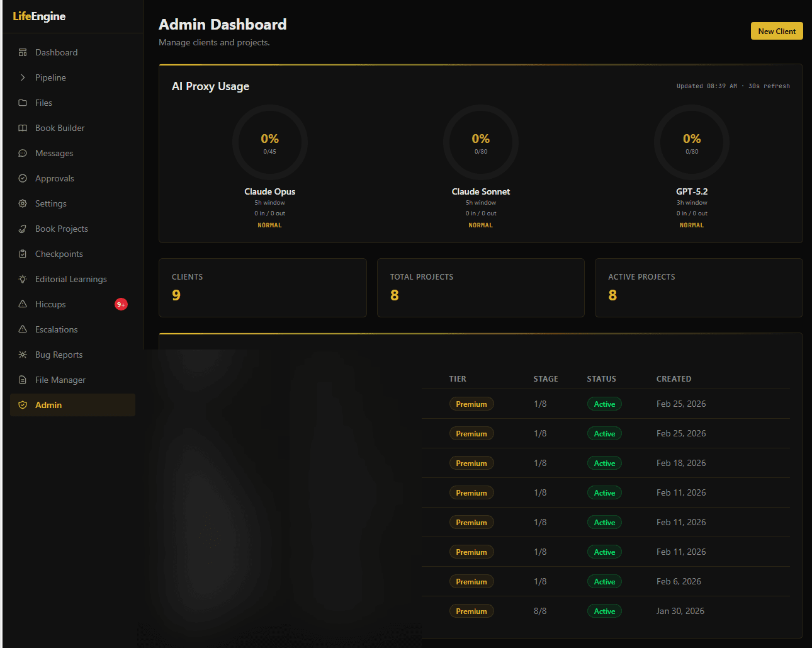Image resolution: width=812 pixels, height=648 pixels.
Task: Click the Book Projects bookmark icon
Action: point(23,229)
